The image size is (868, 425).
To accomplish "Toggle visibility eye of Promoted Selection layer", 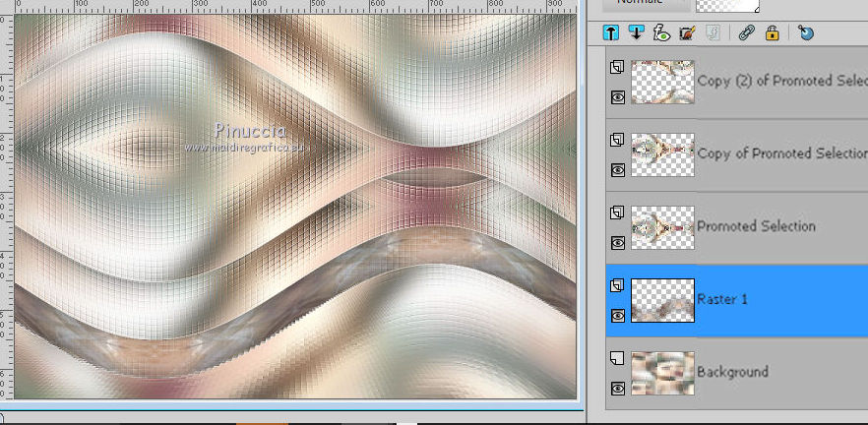I will 618,243.
